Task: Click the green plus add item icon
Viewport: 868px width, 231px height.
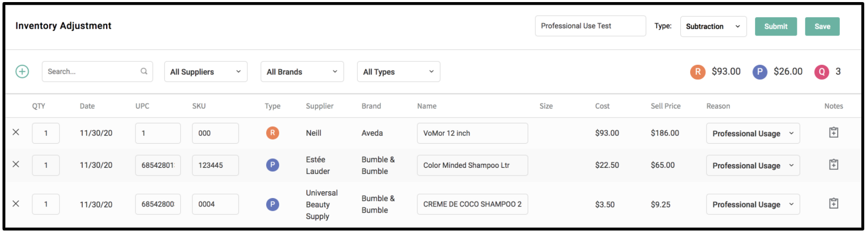Action: [22, 72]
